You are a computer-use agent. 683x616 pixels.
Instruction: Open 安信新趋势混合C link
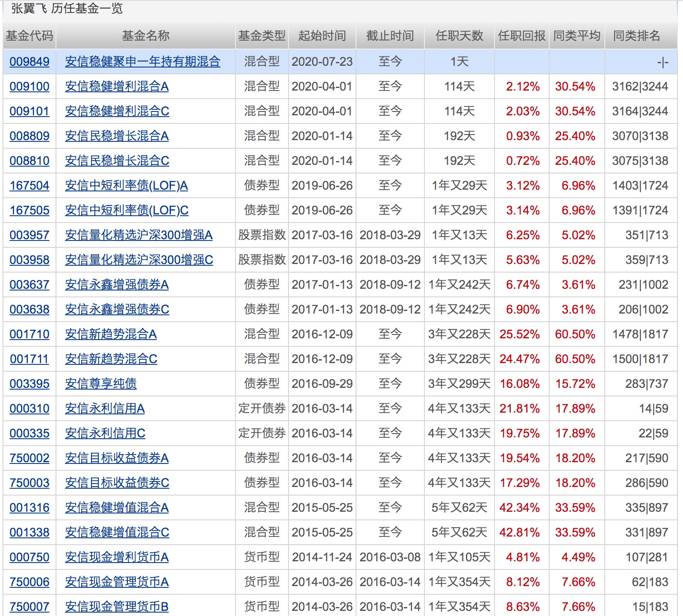point(111,359)
